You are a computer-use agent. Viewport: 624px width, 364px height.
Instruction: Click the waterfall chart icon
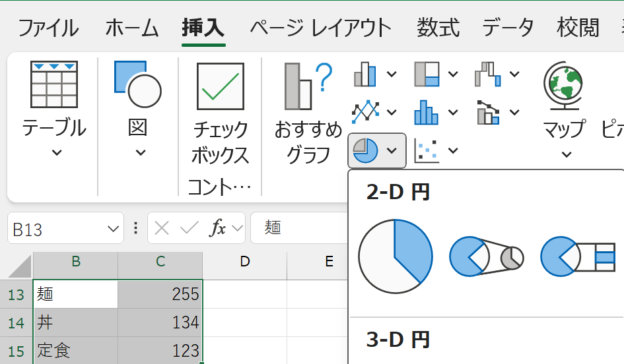487,74
